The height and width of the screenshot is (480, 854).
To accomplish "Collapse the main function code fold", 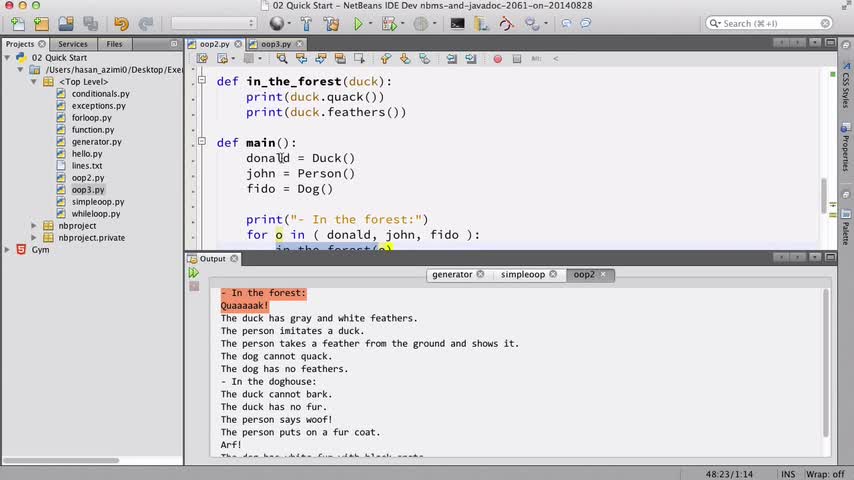I will [x=202, y=141].
